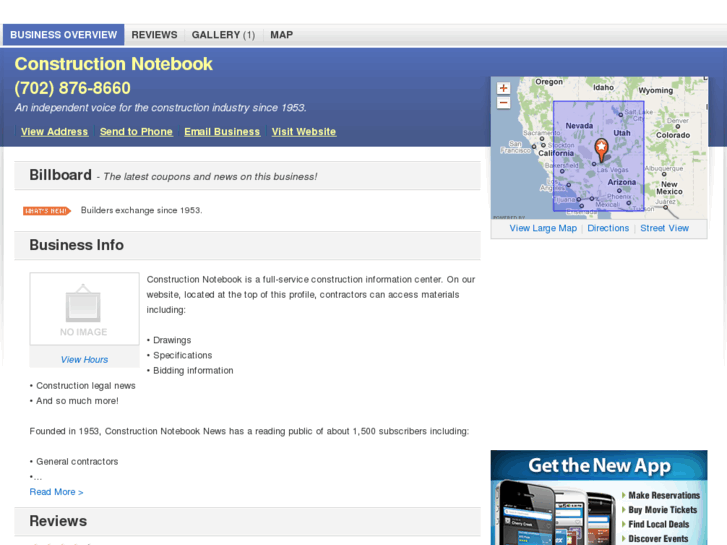
Task: Click the blue highlighted region on the map
Action: [599, 156]
